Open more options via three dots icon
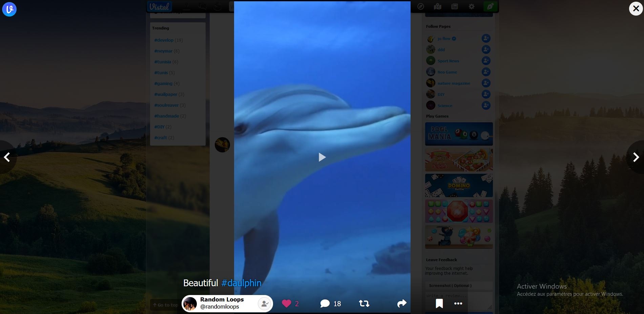 pos(458,303)
